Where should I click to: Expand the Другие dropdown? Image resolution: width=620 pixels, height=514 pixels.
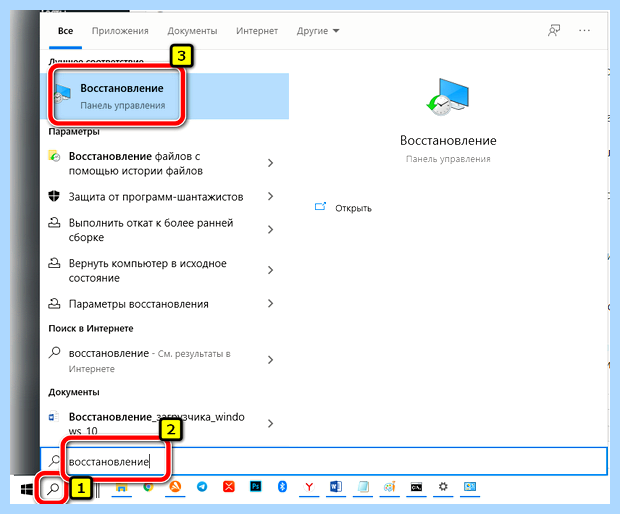coord(318,31)
